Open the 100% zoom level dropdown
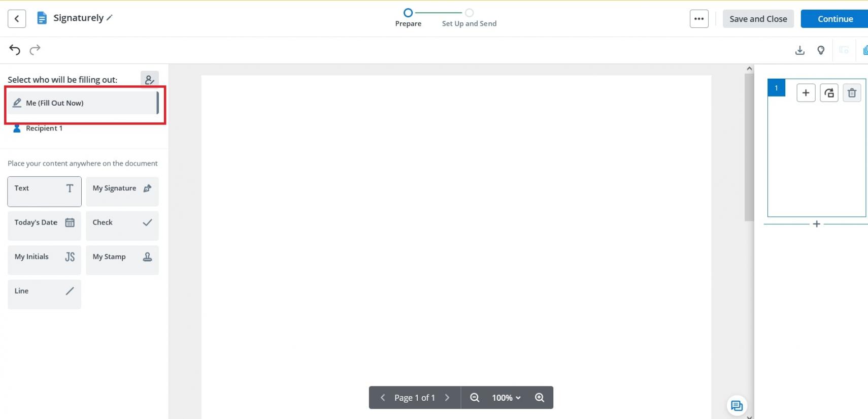Screen dimensions: 868x419 [x=506, y=398]
